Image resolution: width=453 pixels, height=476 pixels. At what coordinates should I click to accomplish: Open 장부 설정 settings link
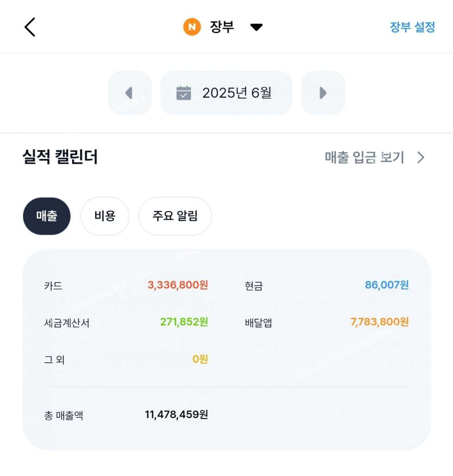(x=412, y=27)
